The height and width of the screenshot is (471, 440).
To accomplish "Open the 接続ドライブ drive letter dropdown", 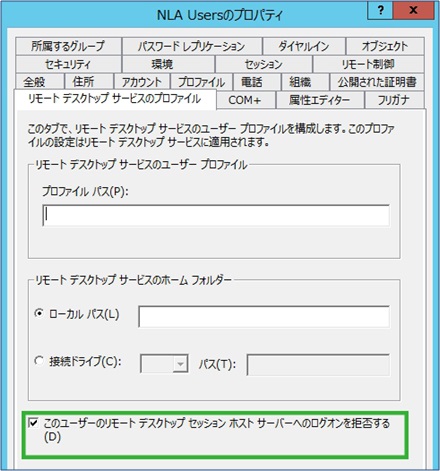I will point(164,364).
